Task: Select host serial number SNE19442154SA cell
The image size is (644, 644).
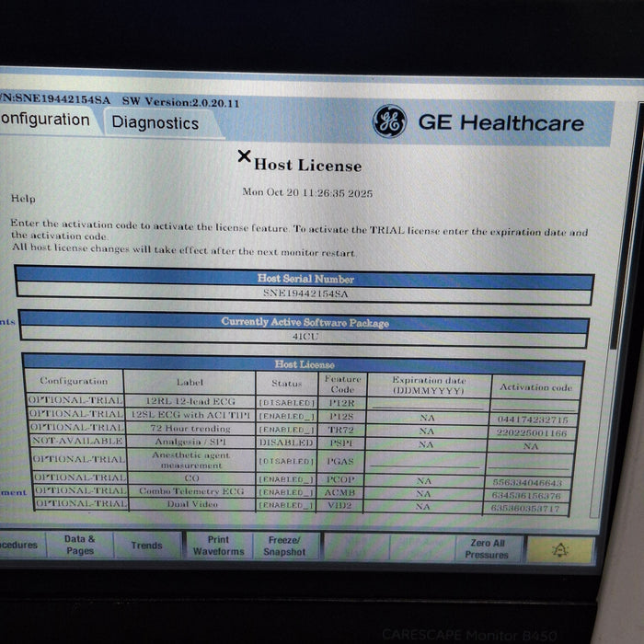Action: pyautogui.click(x=305, y=293)
